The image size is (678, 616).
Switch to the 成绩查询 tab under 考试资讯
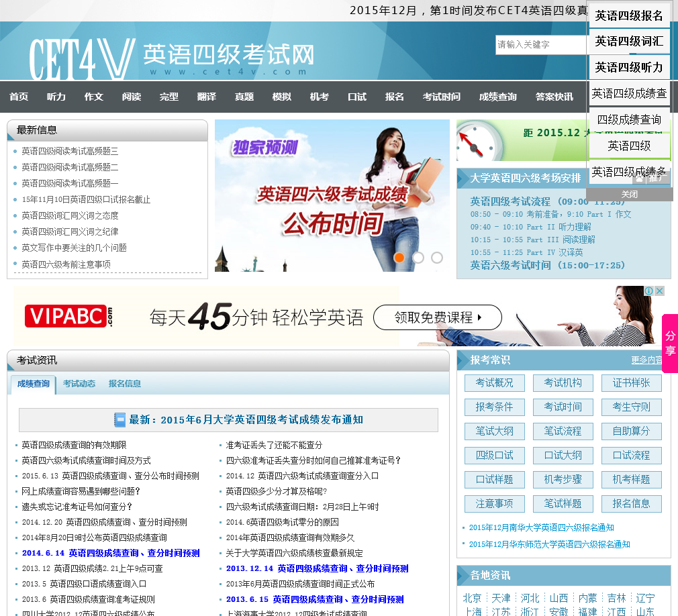click(x=34, y=384)
